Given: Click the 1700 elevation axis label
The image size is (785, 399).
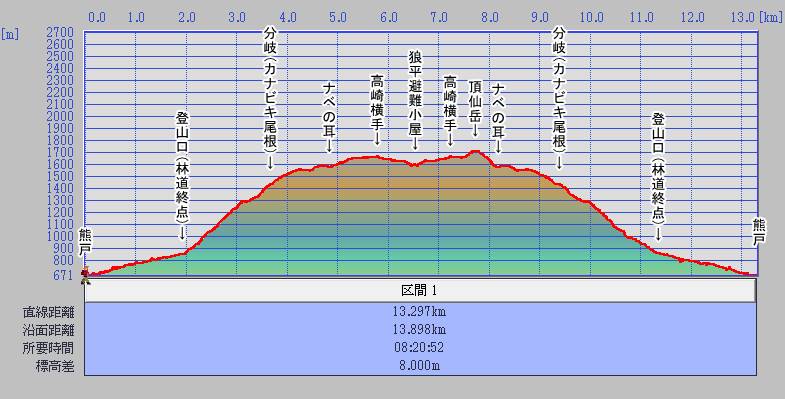Looking at the screenshot, I should click(x=60, y=152).
